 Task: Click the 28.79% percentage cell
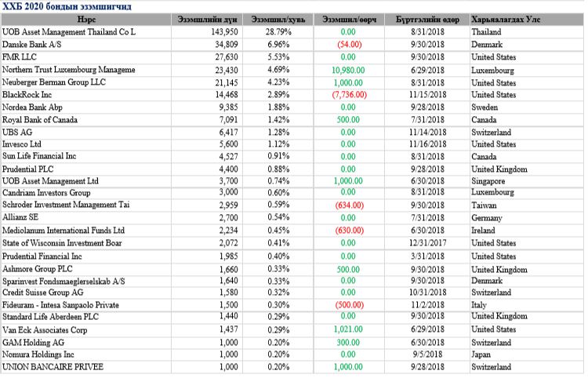[278, 32]
